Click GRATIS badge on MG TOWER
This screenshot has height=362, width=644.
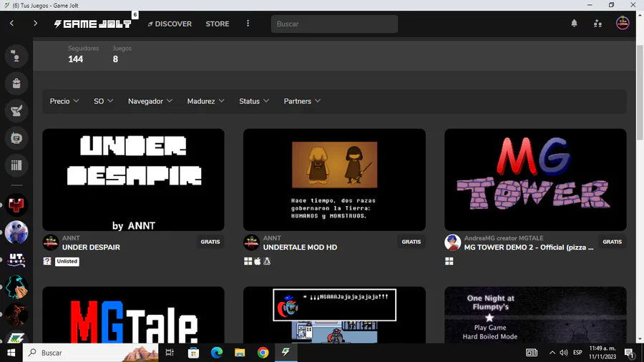click(x=613, y=242)
